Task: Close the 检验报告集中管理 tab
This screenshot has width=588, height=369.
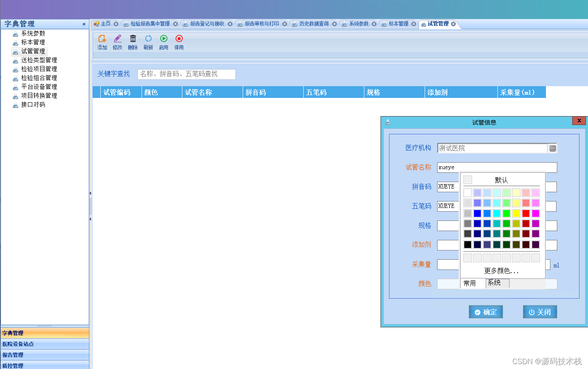Action: click(176, 24)
